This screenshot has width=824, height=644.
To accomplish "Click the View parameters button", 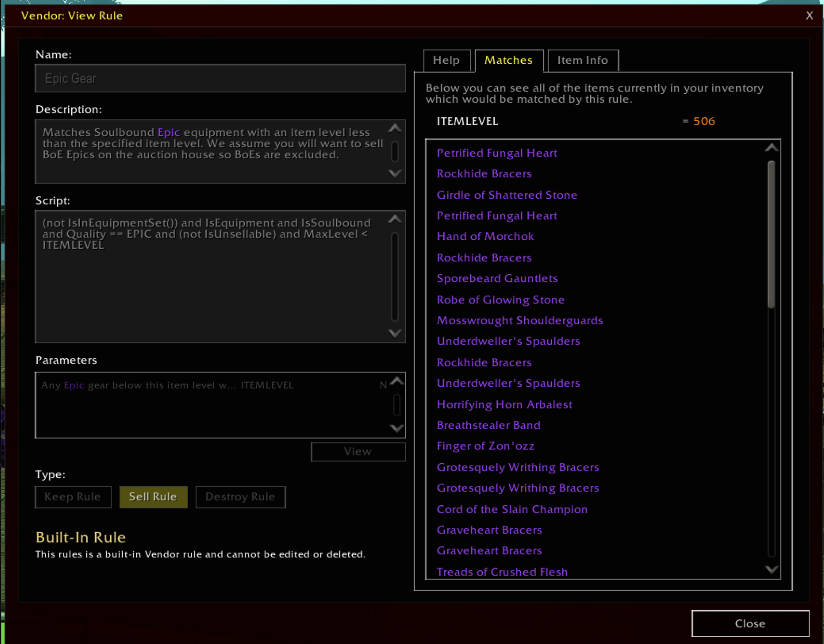I will pyautogui.click(x=358, y=451).
